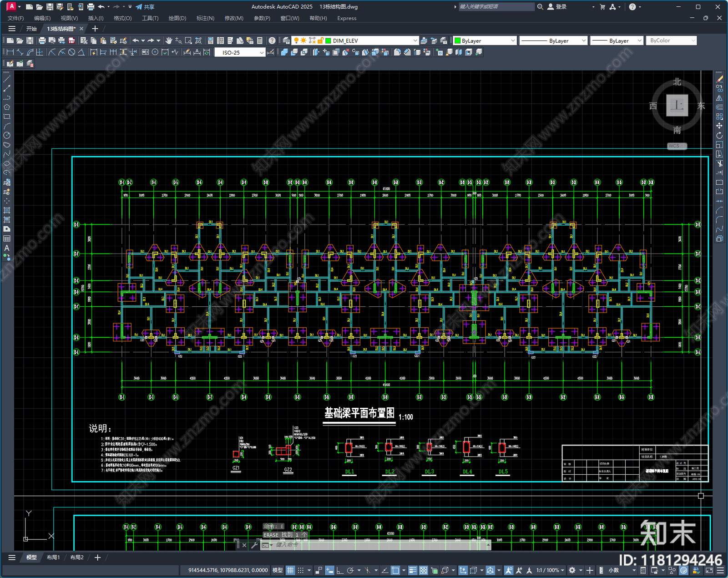
Task: Select the Rotate tool in right toolbar
Action: point(719,136)
